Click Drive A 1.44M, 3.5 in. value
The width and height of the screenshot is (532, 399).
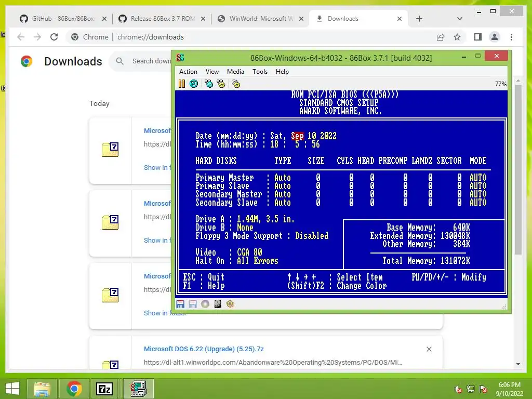click(265, 219)
